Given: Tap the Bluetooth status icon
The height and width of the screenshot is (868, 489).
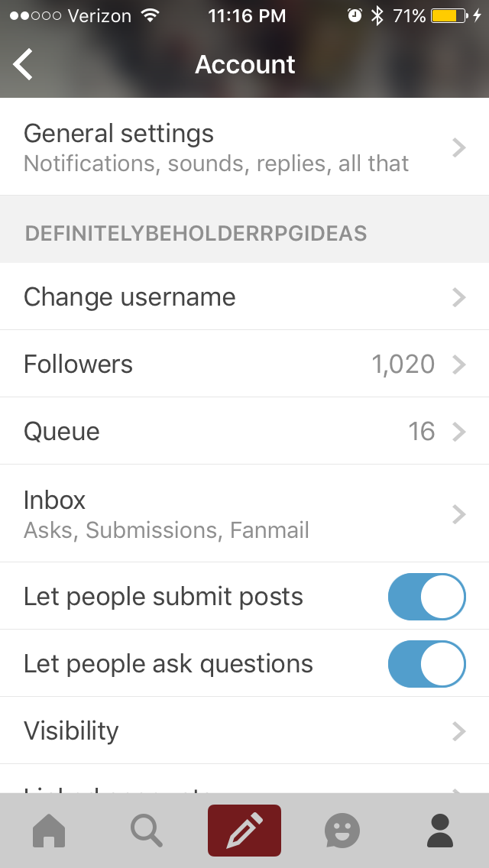Looking at the screenshot, I should coord(376,15).
